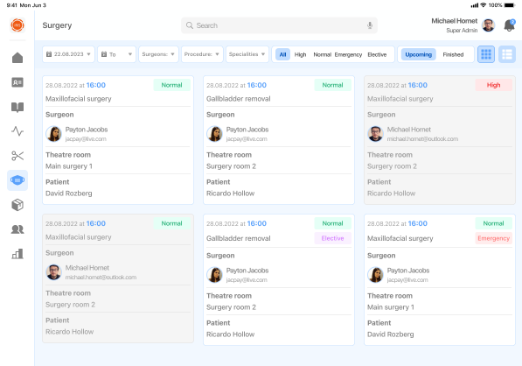This screenshot has width=522, height=366.
Task: Open the scissors icon in sidebar
Action: 17,156
